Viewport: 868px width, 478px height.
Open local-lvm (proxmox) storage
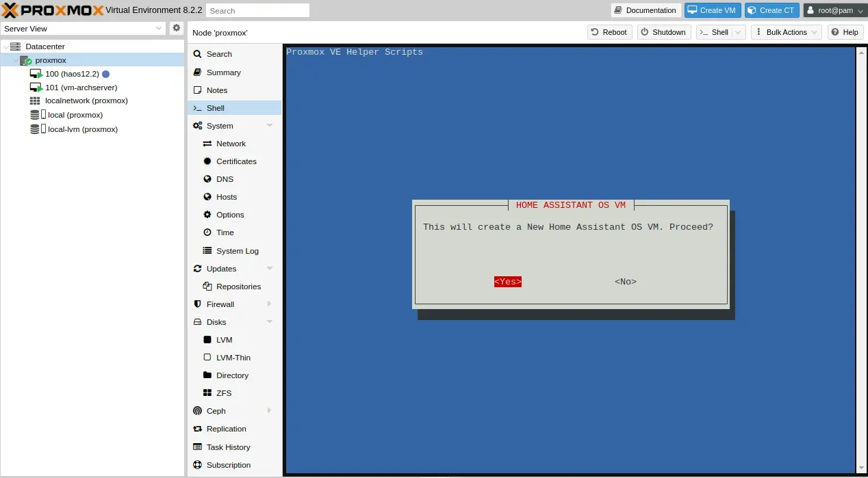pos(82,129)
